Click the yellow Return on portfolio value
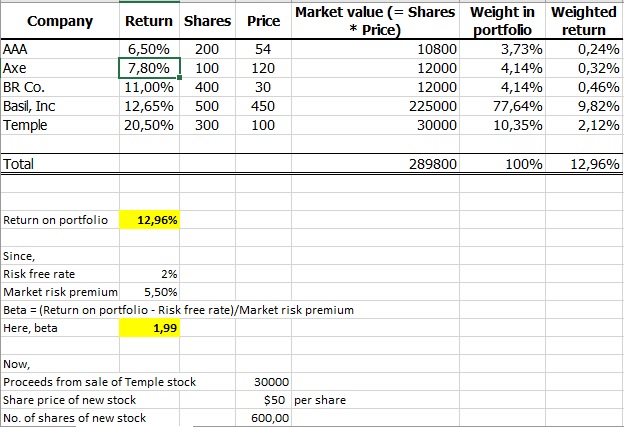 [150, 220]
